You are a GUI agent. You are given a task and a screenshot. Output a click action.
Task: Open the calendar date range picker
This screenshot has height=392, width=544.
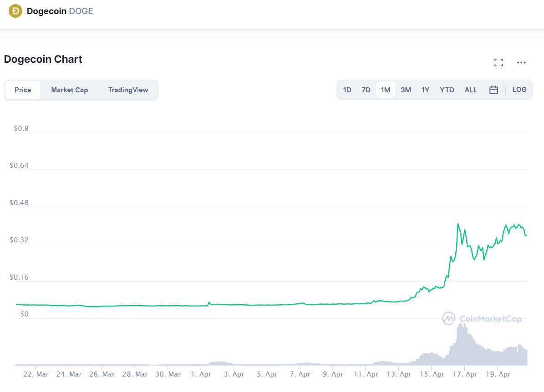[493, 90]
